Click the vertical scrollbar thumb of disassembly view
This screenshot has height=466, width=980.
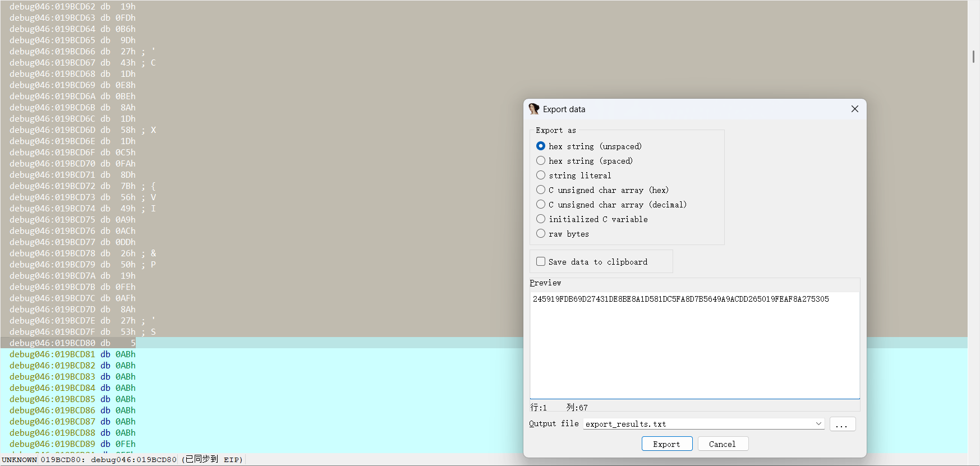973,57
